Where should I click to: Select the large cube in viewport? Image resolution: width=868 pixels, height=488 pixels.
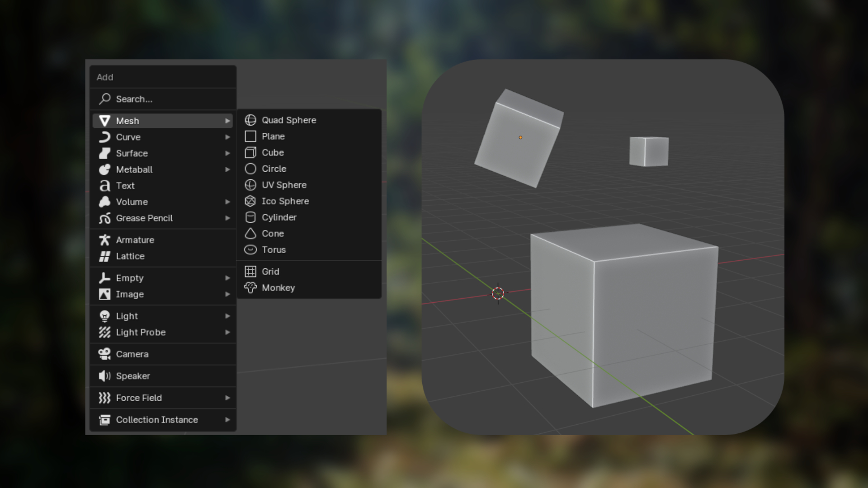click(624, 315)
